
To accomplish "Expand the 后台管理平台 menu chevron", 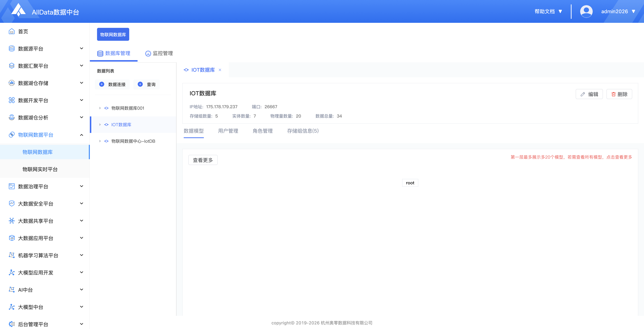I will pyautogui.click(x=82, y=324).
